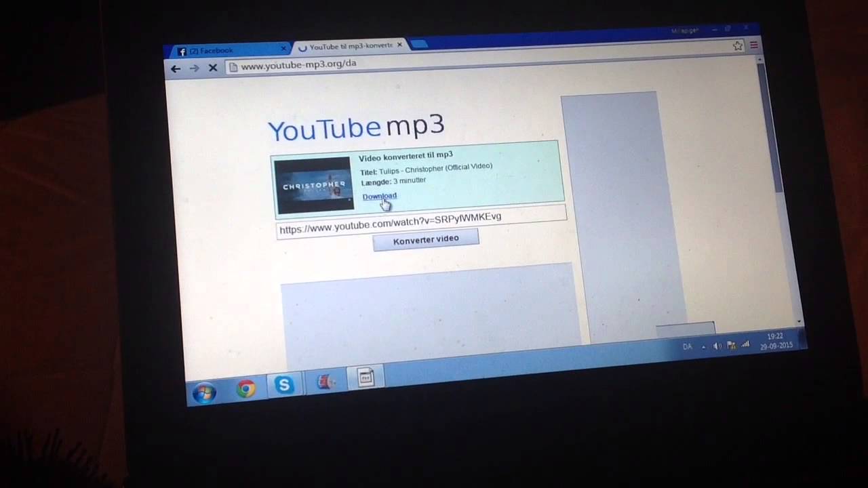Click the scrollbar down arrow
The width and height of the screenshot is (868, 488).
[799, 321]
